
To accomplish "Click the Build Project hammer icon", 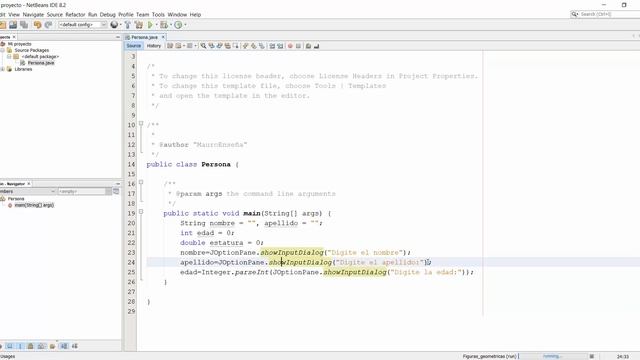I will pos(128,25).
